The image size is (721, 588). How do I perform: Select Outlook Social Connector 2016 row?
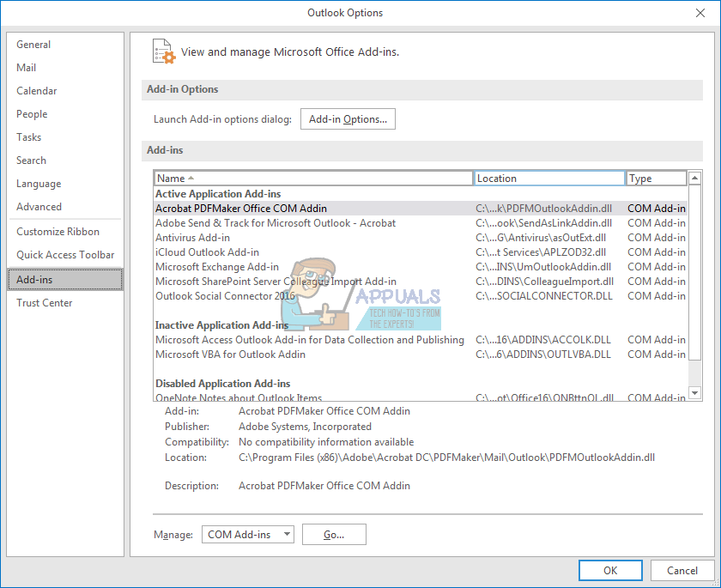[421, 296]
